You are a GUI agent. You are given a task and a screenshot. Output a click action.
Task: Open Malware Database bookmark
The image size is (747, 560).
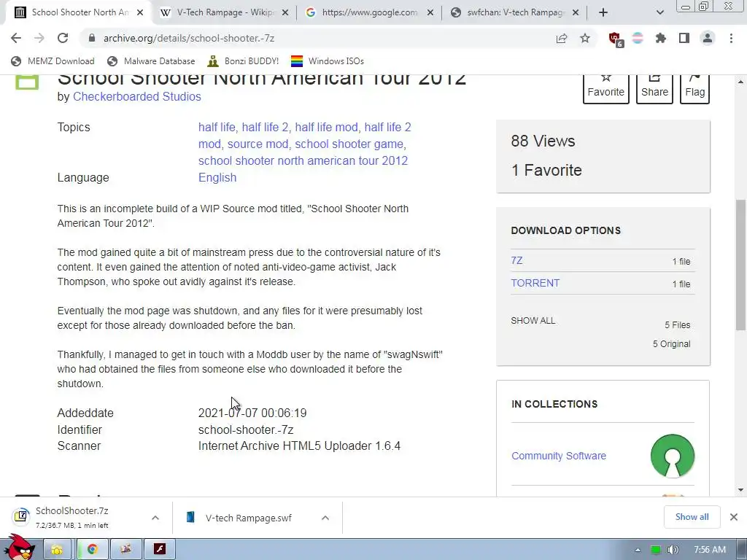click(x=152, y=61)
